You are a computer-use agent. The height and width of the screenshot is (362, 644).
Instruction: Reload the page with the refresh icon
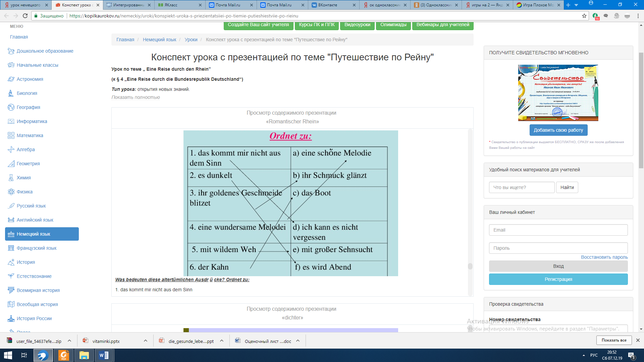(x=25, y=16)
